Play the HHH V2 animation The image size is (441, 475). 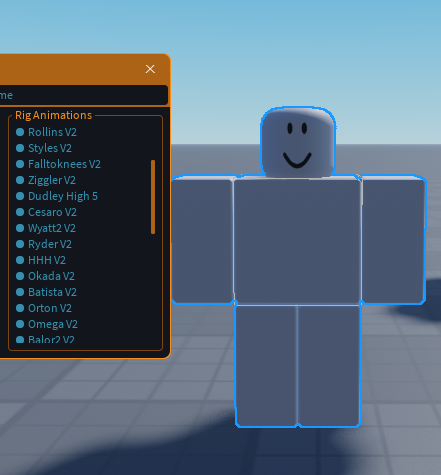(x=47, y=260)
